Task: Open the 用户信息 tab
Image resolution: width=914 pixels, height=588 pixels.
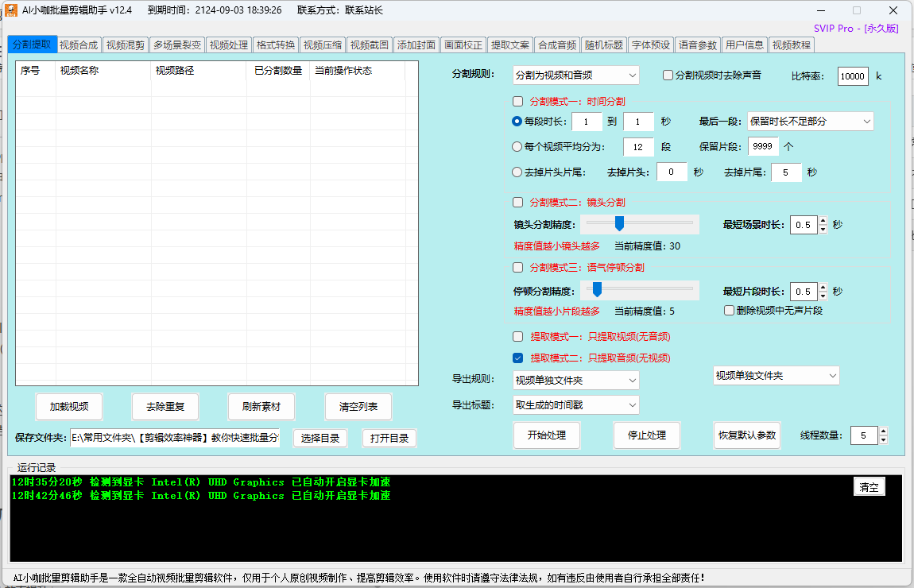Action: [x=745, y=44]
